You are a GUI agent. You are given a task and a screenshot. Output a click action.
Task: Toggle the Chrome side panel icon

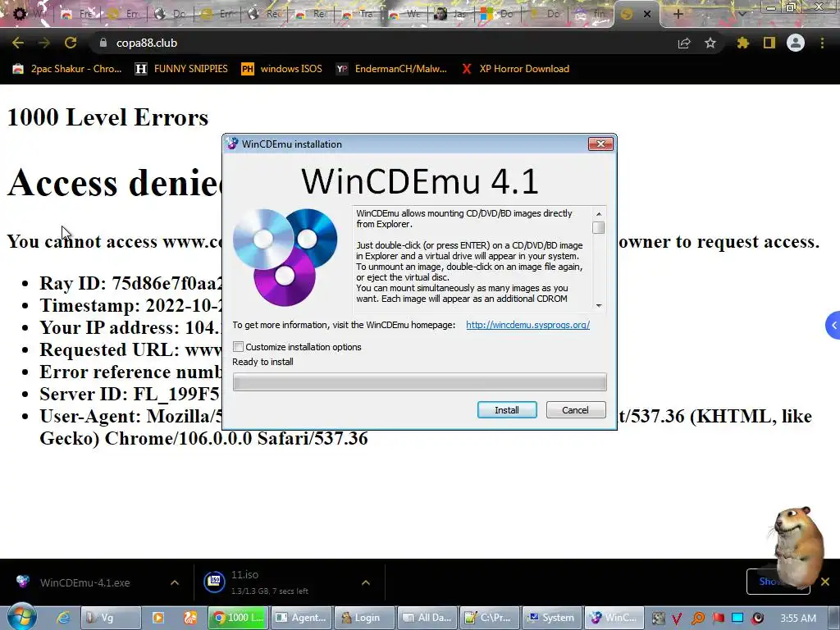(769, 43)
